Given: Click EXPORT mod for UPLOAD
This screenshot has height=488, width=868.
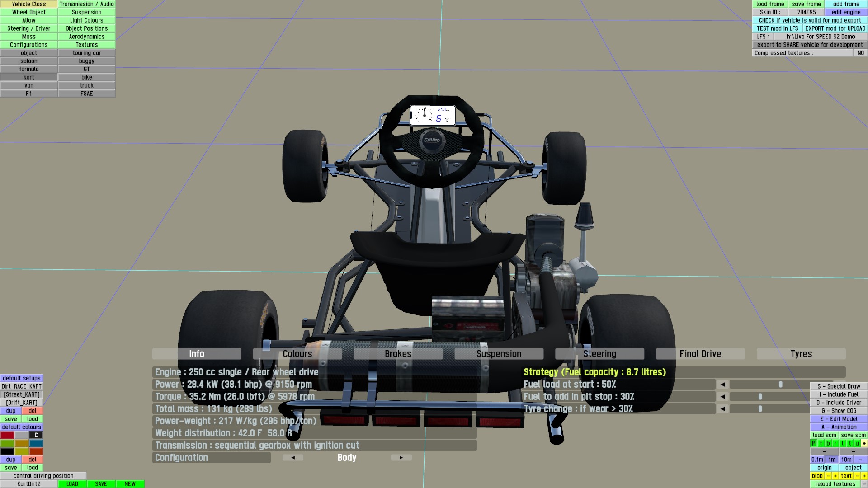Looking at the screenshot, I should 835,28.
